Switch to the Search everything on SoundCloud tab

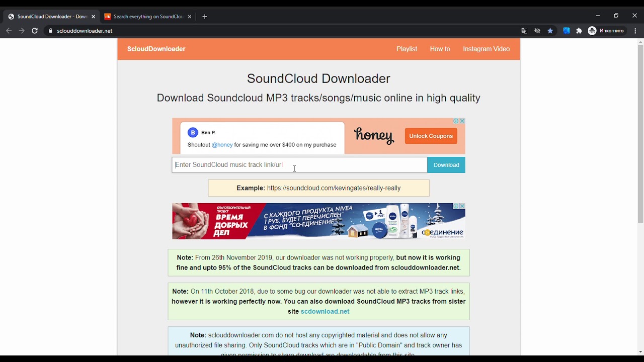[x=147, y=17]
